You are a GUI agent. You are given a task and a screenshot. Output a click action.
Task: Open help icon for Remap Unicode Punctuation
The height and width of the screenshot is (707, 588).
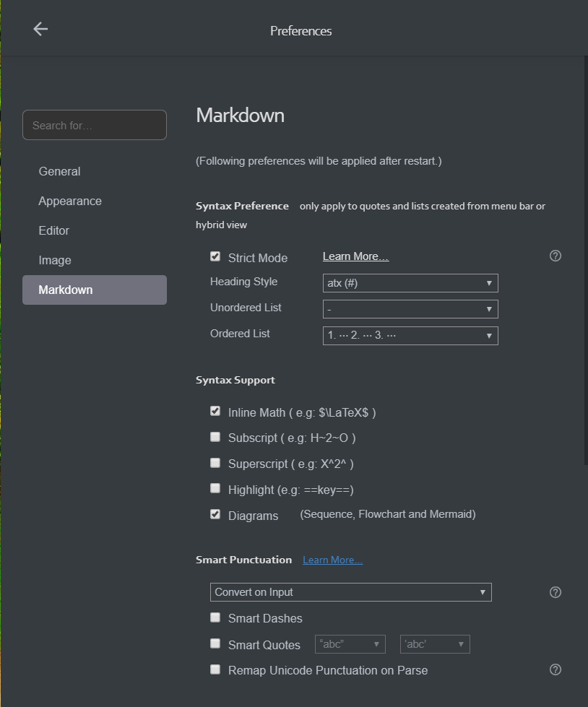[x=555, y=670]
